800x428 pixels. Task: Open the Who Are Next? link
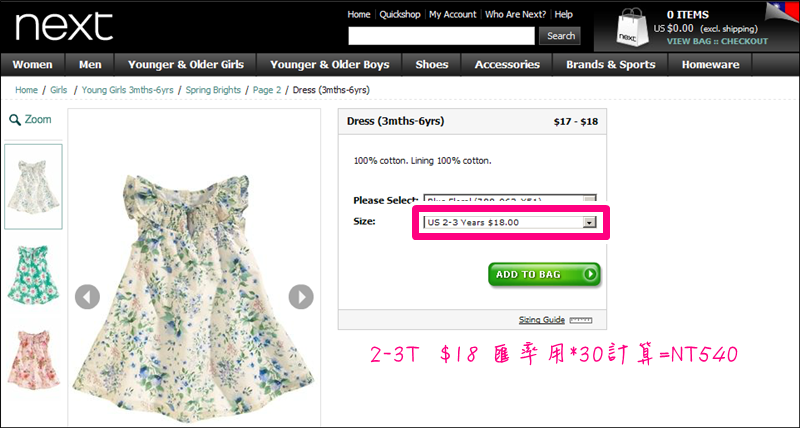(x=515, y=14)
